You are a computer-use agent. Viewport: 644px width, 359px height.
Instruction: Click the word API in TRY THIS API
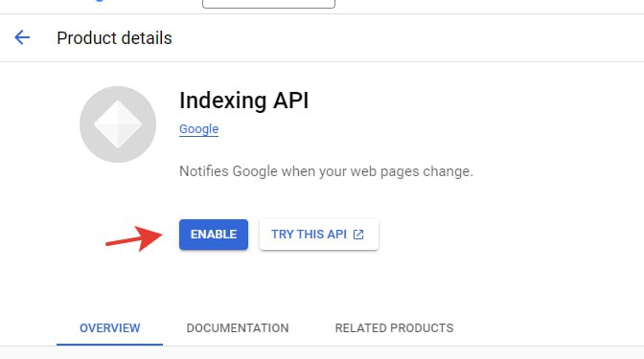(336, 235)
